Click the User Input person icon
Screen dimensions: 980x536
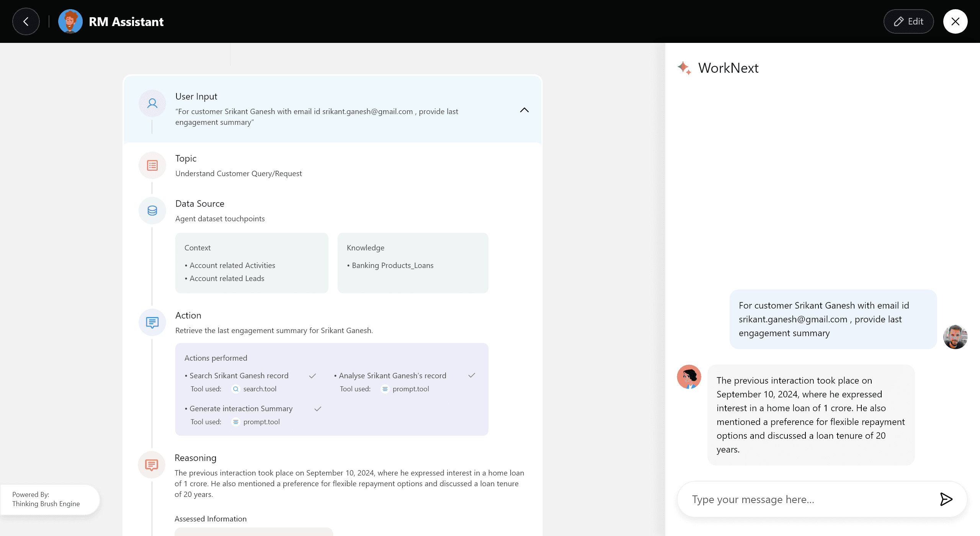click(152, 103)
